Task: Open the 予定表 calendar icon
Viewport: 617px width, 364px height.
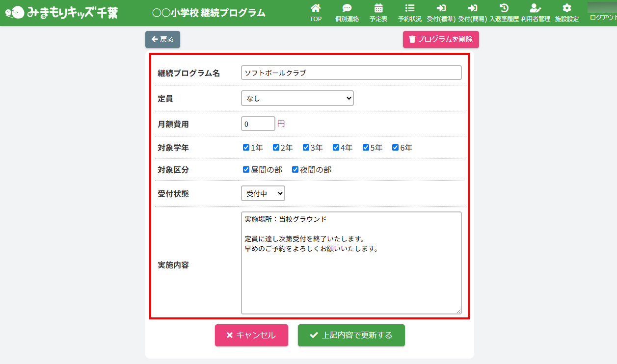Action: pos(378,8)
